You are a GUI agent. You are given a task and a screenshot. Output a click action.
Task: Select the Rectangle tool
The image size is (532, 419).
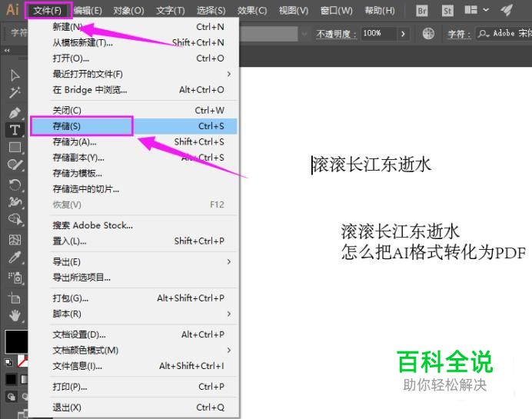15,148
